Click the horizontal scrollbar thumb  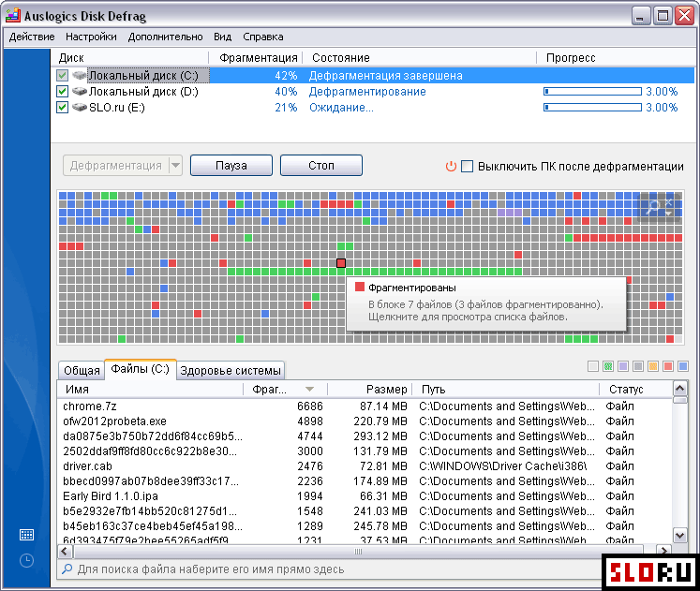pyautogui.click(x=359, y=552)
